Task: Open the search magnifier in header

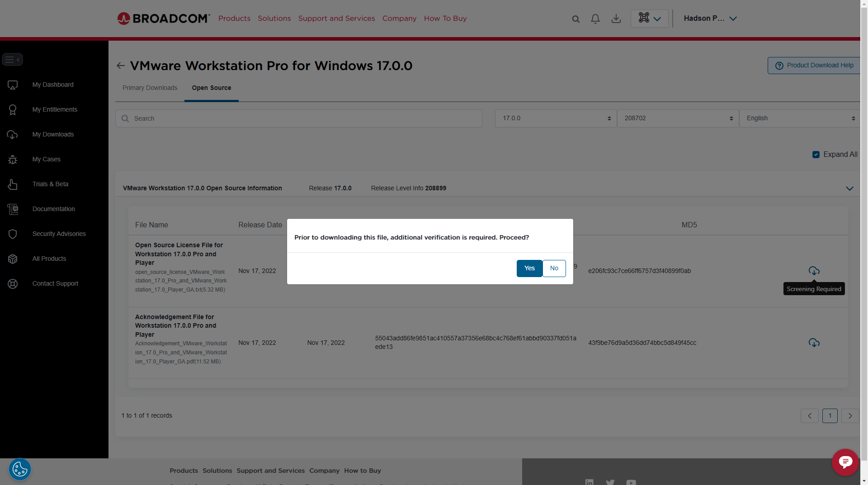Action: 576,19
